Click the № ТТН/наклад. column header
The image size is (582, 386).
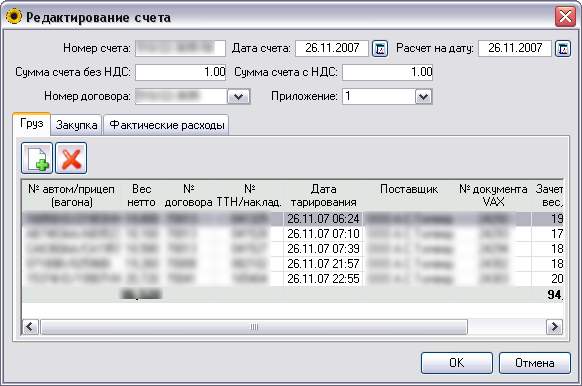click(x=249, y=196)
